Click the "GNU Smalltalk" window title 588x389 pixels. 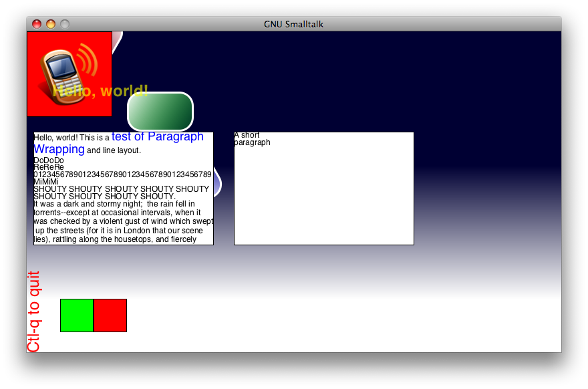293,25
